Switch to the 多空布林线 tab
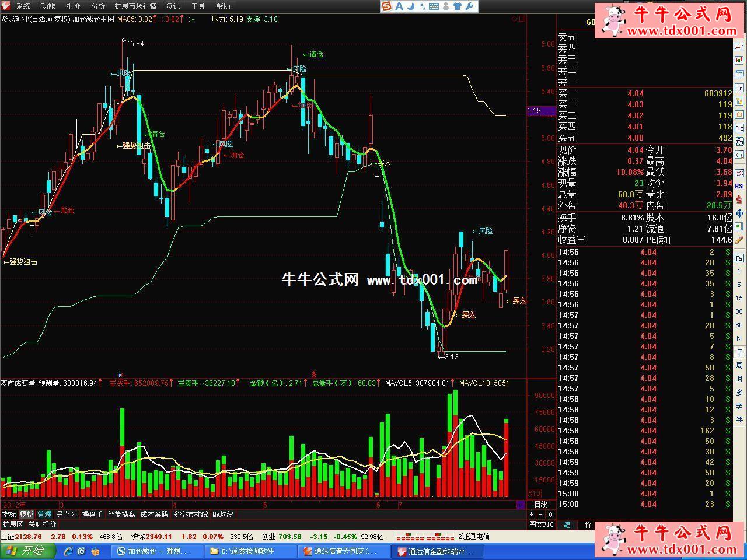 (x=190, y=514)
